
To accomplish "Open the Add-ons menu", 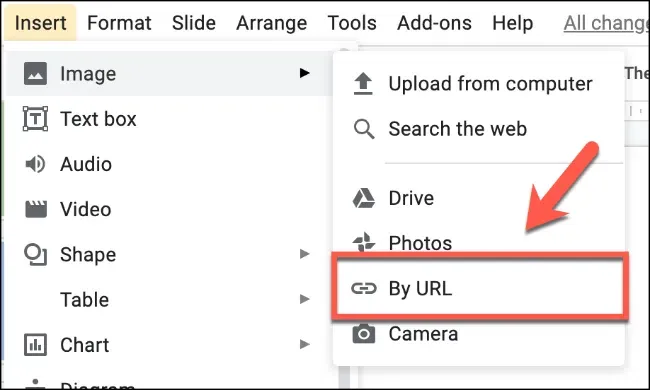I will [x=434, y=23].
